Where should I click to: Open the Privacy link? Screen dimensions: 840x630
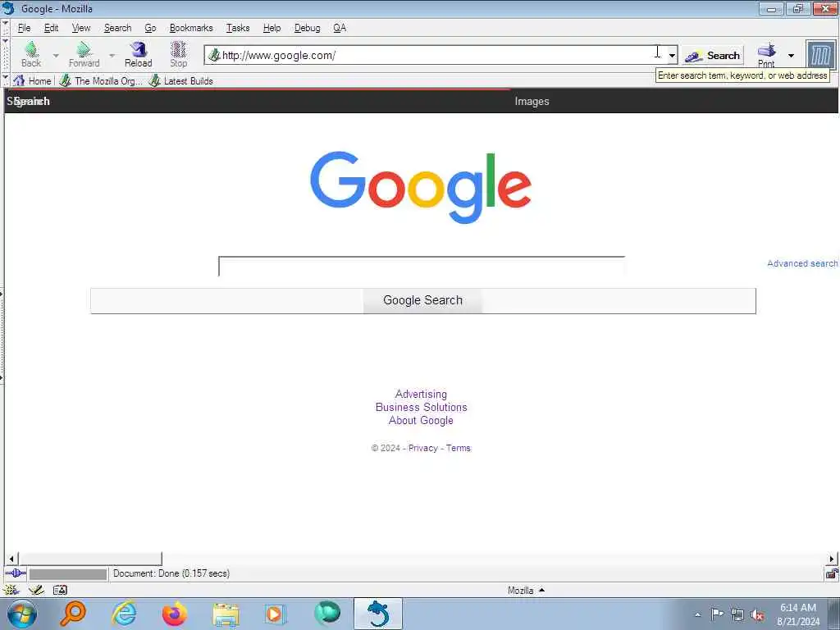pos(422,448)
